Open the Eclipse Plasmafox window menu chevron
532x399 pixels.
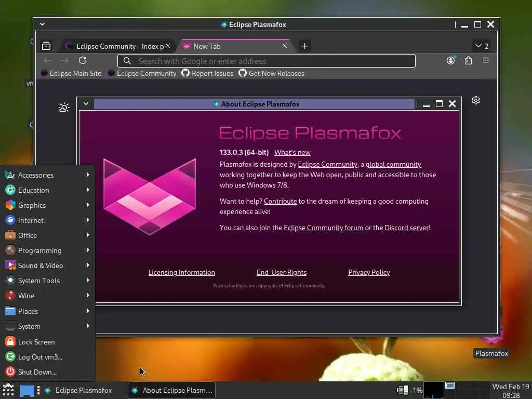click(x=42, y=24)
